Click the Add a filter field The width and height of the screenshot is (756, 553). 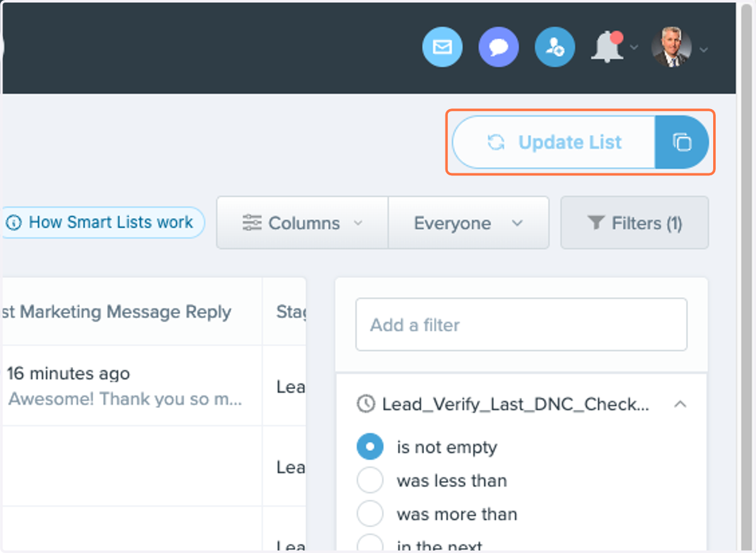tap(521, 325)
